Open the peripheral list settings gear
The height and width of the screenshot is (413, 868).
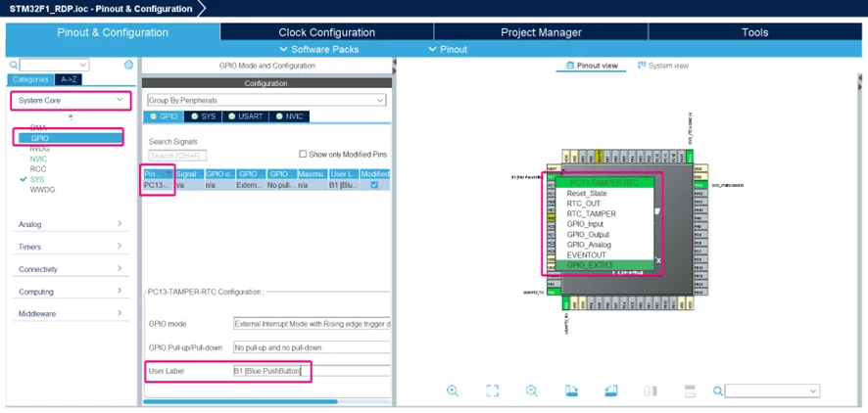pos(128,65)
